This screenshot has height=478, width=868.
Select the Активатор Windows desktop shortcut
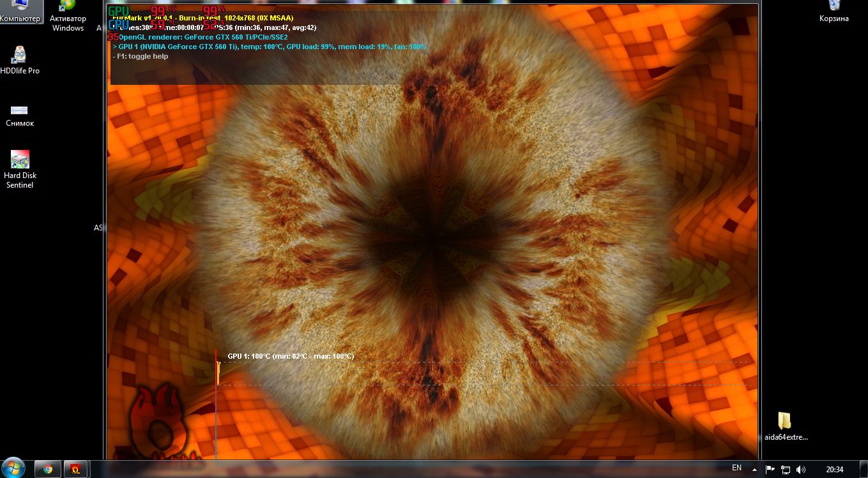coord(68,16)
